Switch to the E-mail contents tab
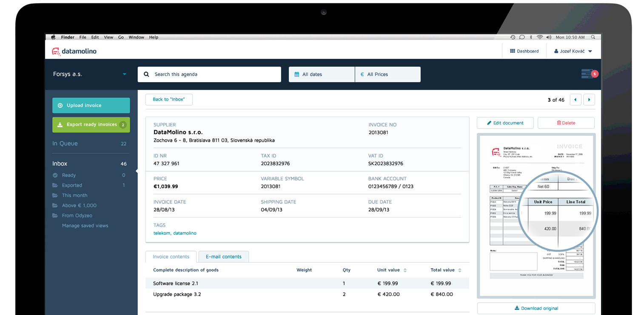The height and width of the screenshot is (315, 644). pyautogui.click(x=223, y=257)
